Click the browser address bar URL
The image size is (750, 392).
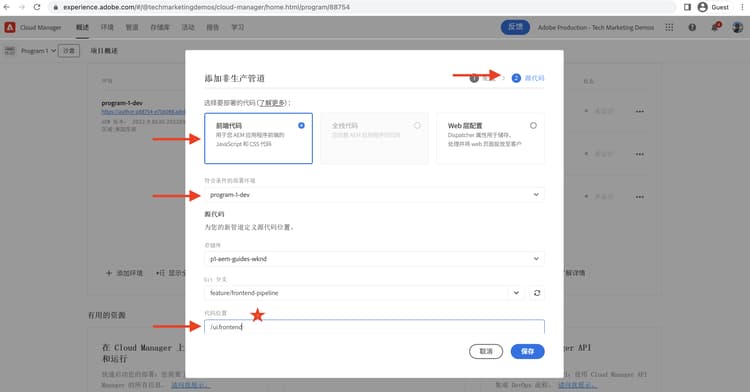(x=206, y=7)
